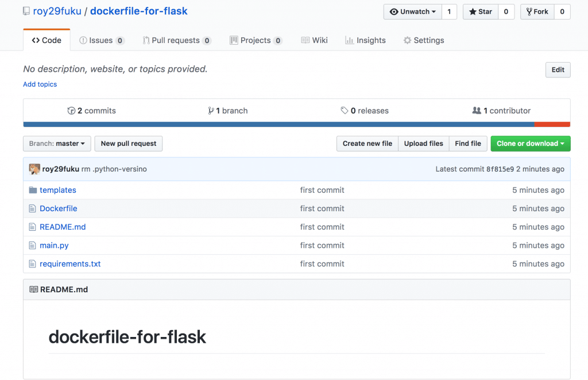Click the Pull requests tab icon
The width and height of the screenshot is (588, 380).
(x=146, y=40)
